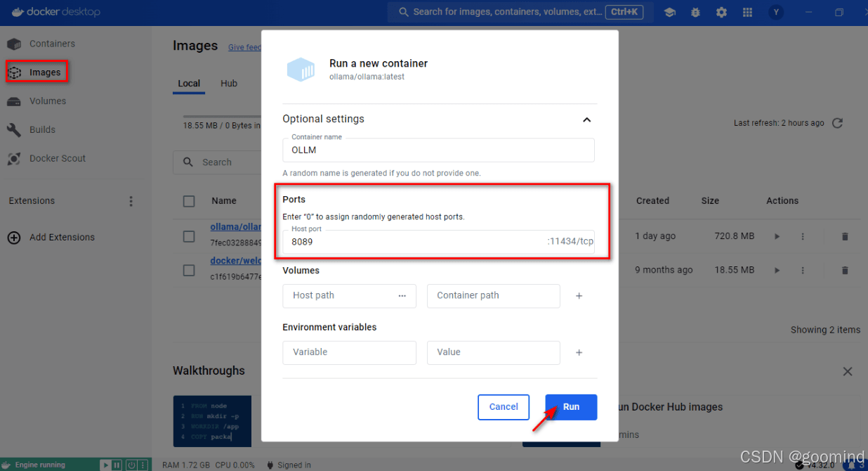Collapse the Optional settings section
This screenshot has height=471, width=868.
(x=586, y=120)
